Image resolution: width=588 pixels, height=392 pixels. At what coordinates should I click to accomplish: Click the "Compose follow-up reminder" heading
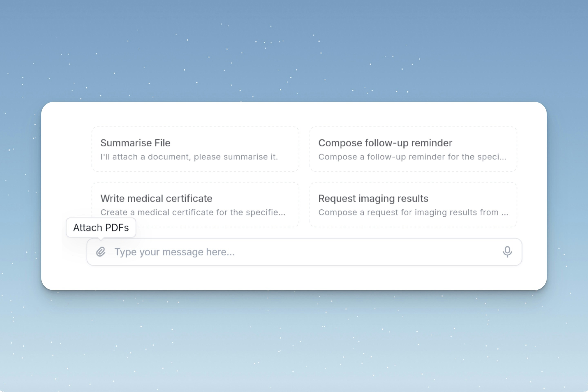tap(385, 143)
